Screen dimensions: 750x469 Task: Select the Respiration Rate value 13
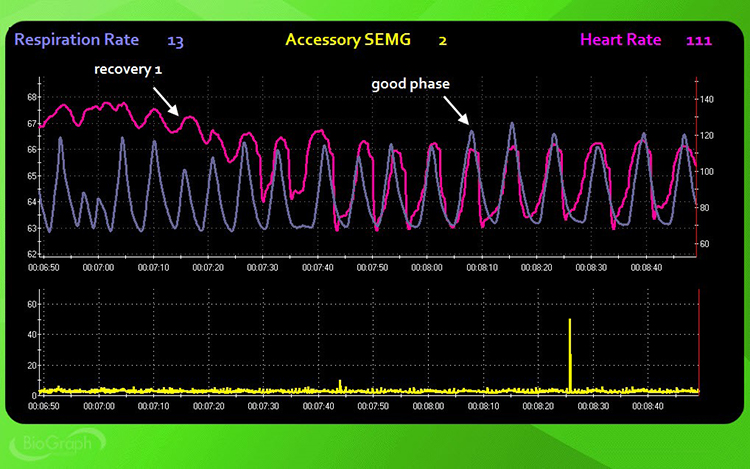tap(175, 41)
